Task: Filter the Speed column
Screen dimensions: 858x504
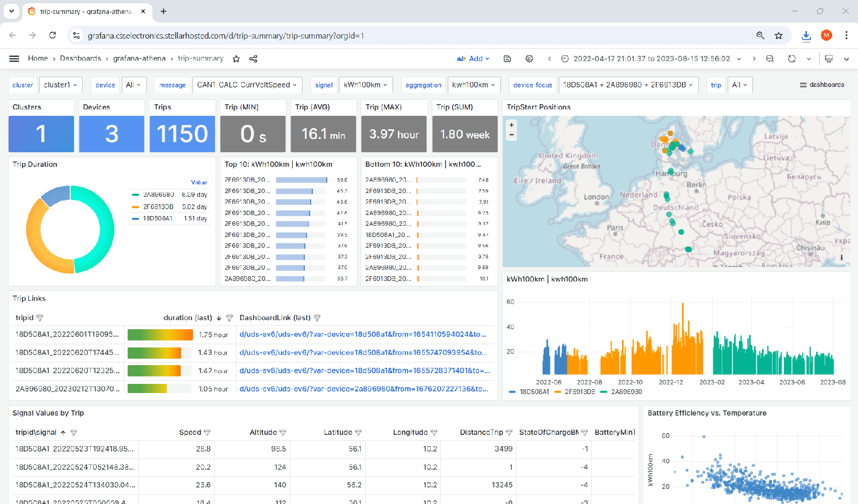Action: point(207,433)
